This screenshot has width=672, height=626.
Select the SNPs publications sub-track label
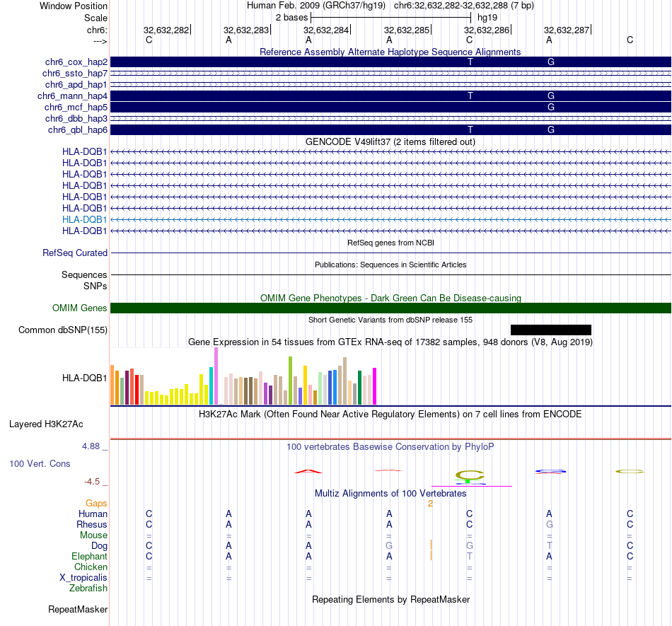coord(95,286)
